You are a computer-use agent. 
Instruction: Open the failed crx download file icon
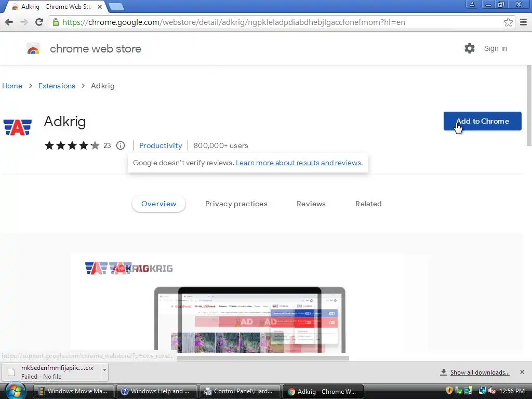[x=11, y=372]
